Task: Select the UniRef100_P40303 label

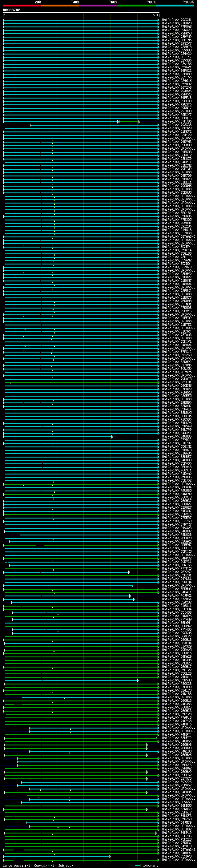Action: click(x=177, y=528)
